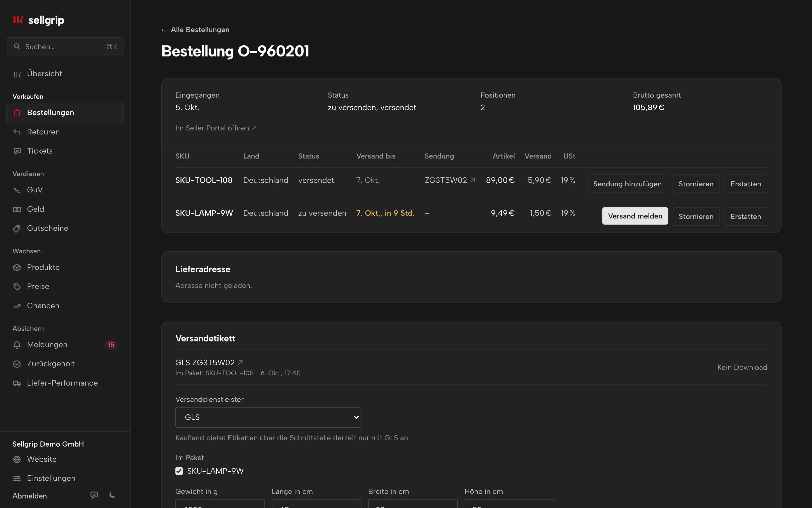This screenshot has width=812, height=508.
Task: Uncheck the SKU-LAMP-9W package checkbox
Action: click(179, 471)
